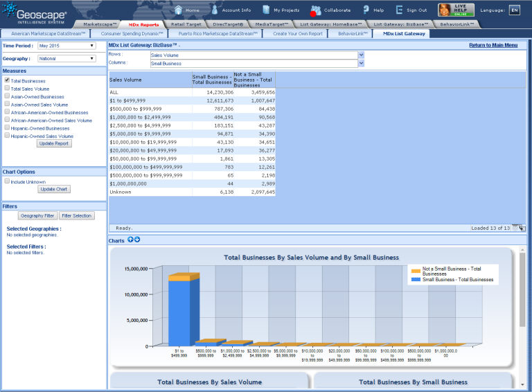Viewport: 532px width, 392px height.
Task: Open the Retail Target tab
Action: [x=186, y=24]
